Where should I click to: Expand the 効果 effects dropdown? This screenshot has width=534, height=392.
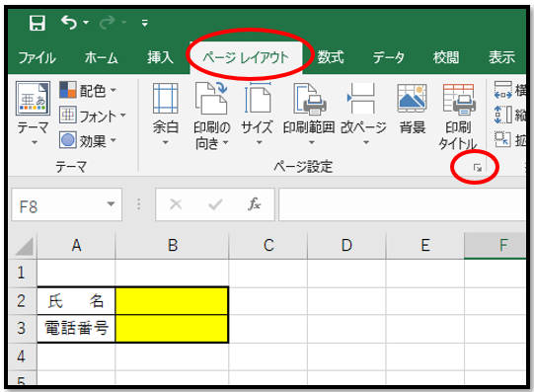[88, 140]
